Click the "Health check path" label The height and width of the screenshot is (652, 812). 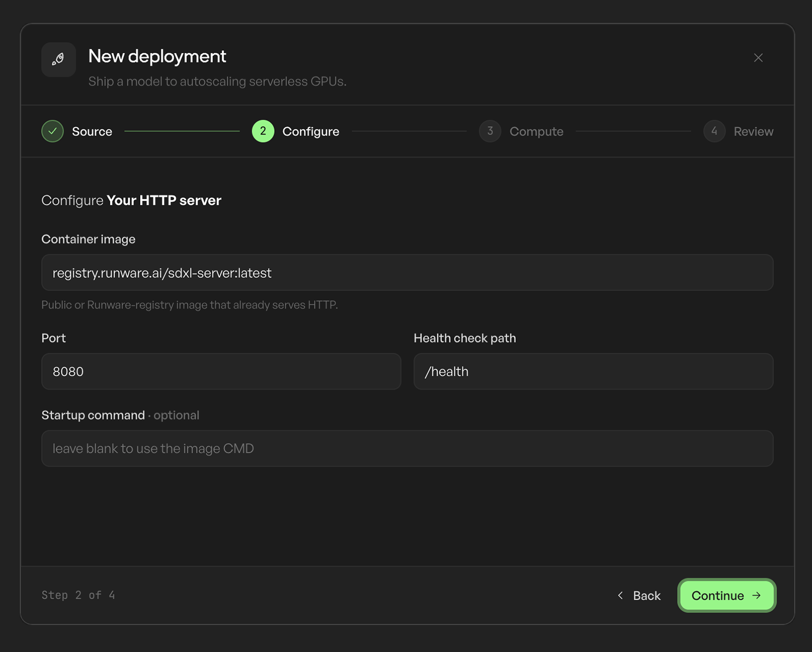465,338
